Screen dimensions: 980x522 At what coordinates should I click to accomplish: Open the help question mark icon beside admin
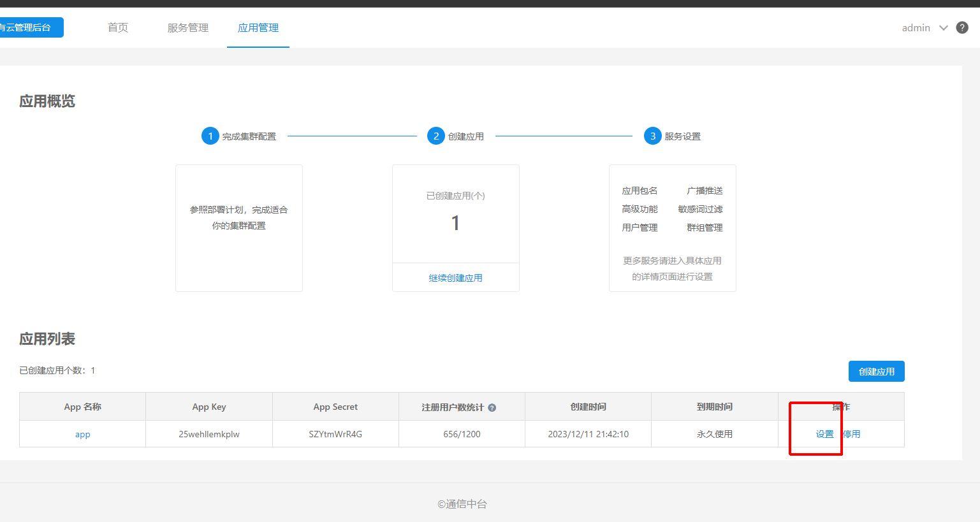(962, 27)
